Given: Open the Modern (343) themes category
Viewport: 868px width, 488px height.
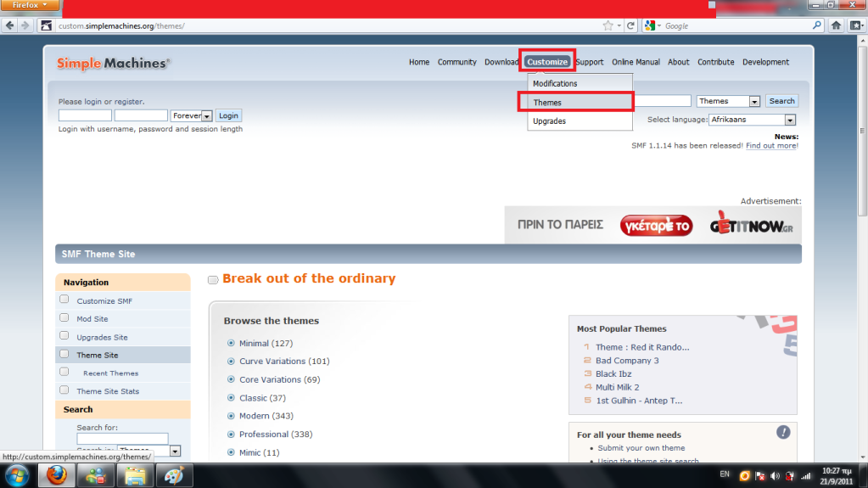Looking at the screenshot, I should [266, 416].
